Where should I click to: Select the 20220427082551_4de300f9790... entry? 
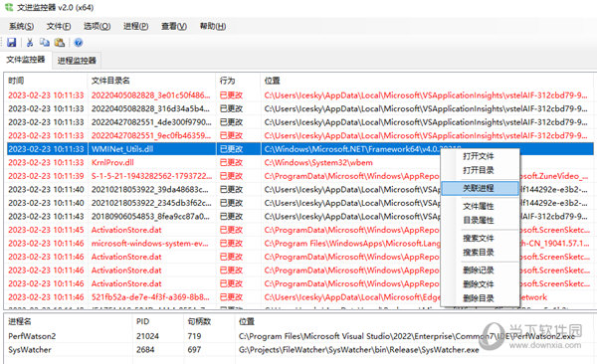tap(151, 122)
